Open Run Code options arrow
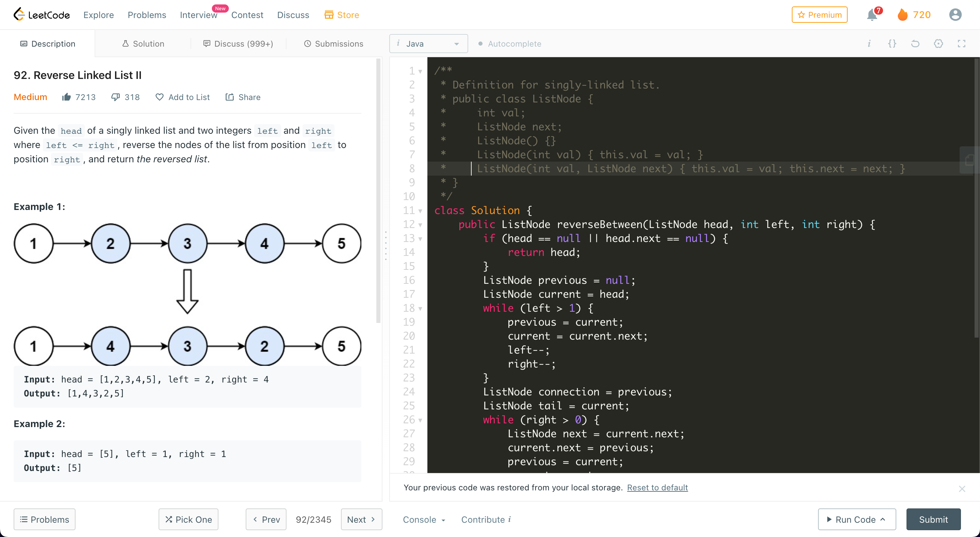 click(883, 519)
